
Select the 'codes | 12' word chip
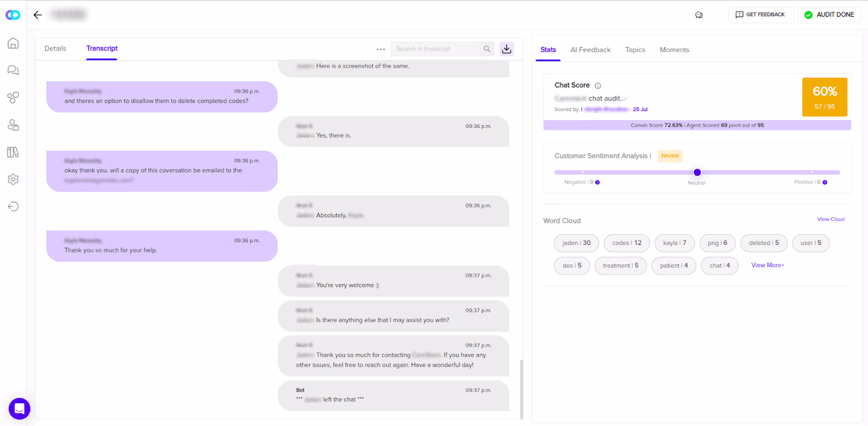(626, 243)
